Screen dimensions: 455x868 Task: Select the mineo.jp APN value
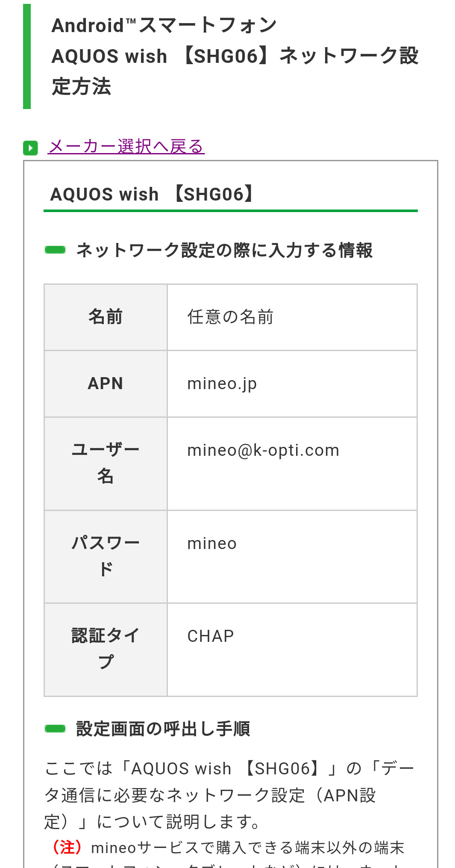(222, 384)
